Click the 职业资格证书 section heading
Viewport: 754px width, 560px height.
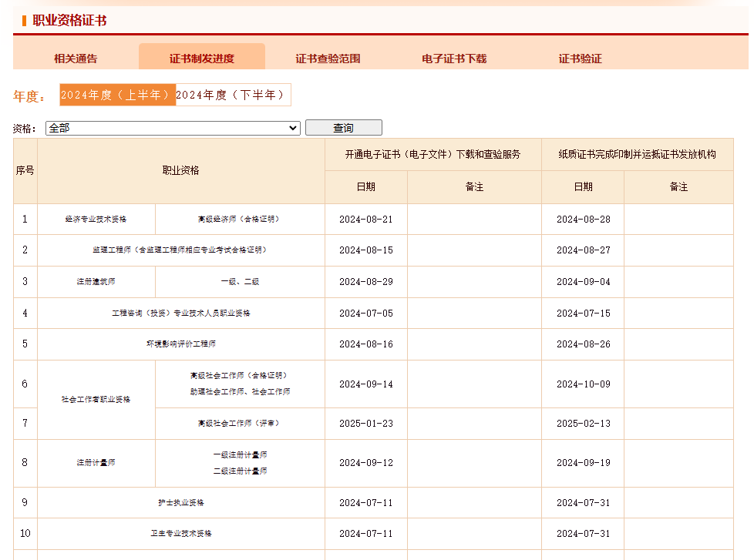coord(69,20)
